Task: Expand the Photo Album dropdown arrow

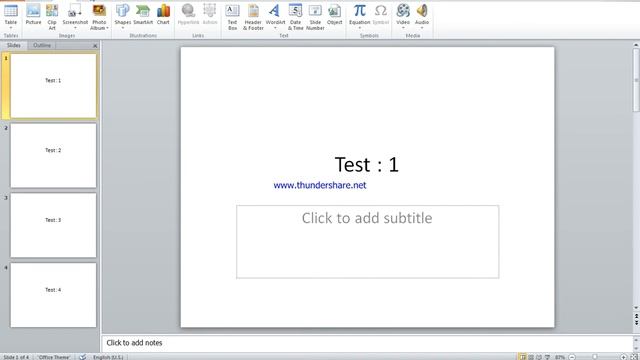Action: 107,28
